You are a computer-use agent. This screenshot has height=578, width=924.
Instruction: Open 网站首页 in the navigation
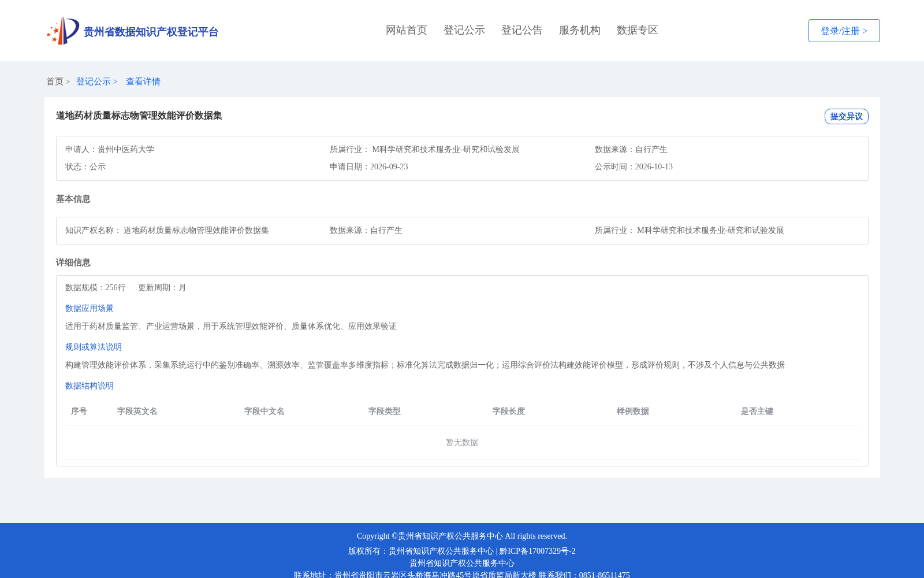(x=407, y=30)
